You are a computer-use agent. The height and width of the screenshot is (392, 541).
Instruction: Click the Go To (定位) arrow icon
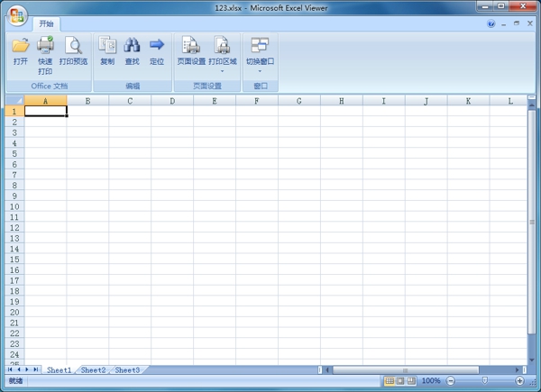[x=157, y=45]
